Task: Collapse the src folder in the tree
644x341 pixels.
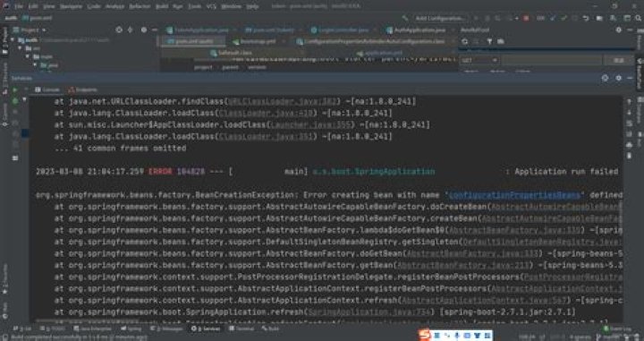Action: point(20,48)
